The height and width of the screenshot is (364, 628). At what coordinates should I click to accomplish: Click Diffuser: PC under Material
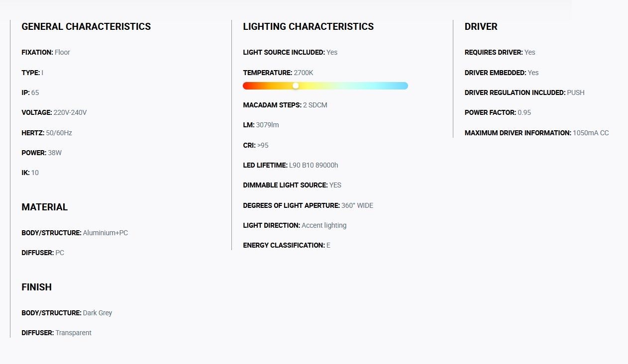(x=43, y=253)
